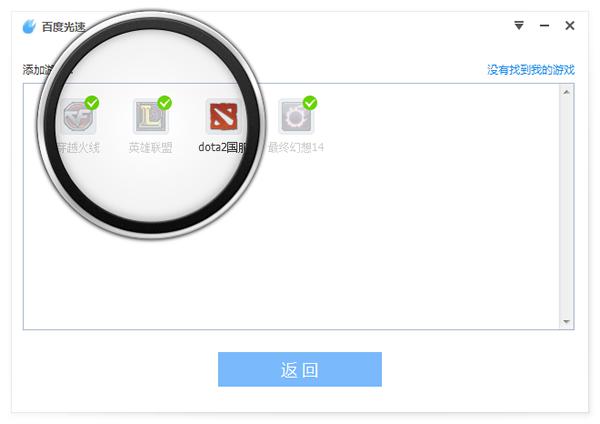Open the title bar dropdown menu triangle
Viewport: 600px width, 424px height.
coord(519,26)
